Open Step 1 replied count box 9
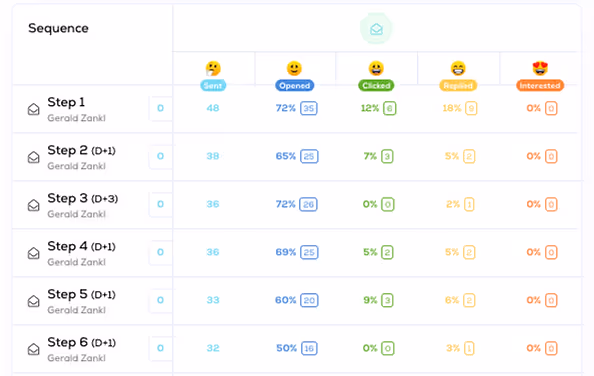Screen dimensions: 594x376 click(471, 108)
